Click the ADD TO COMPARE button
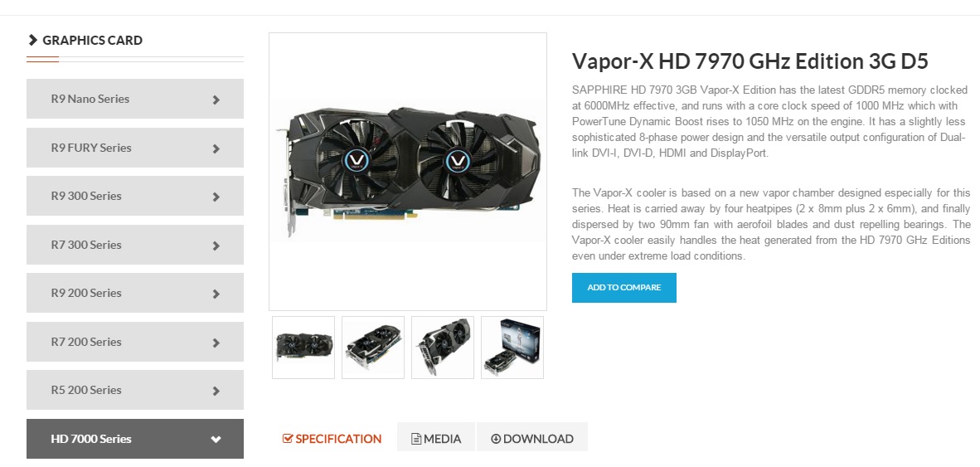Image resolution: width=980 pixels, height=467 pixels. pyautogui.click(x=623, y=288)
